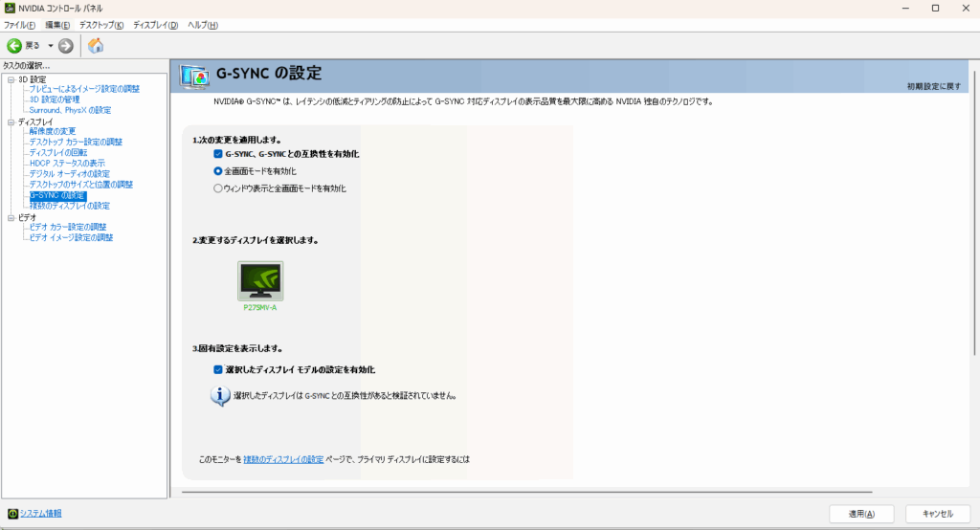This screenshot has width=980, height=530.
Task: Open 複数のディスプレイの設定 item in the task tree
Action: [69, 206]
